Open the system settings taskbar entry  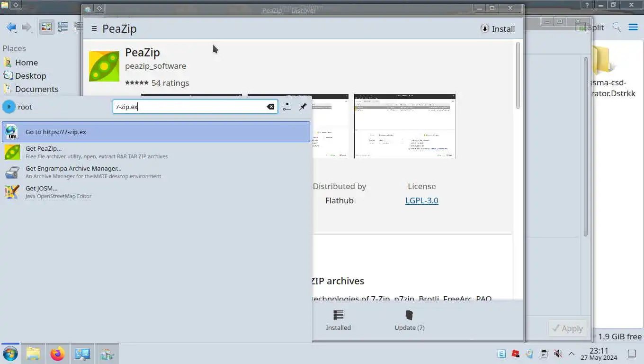(82, 354)
